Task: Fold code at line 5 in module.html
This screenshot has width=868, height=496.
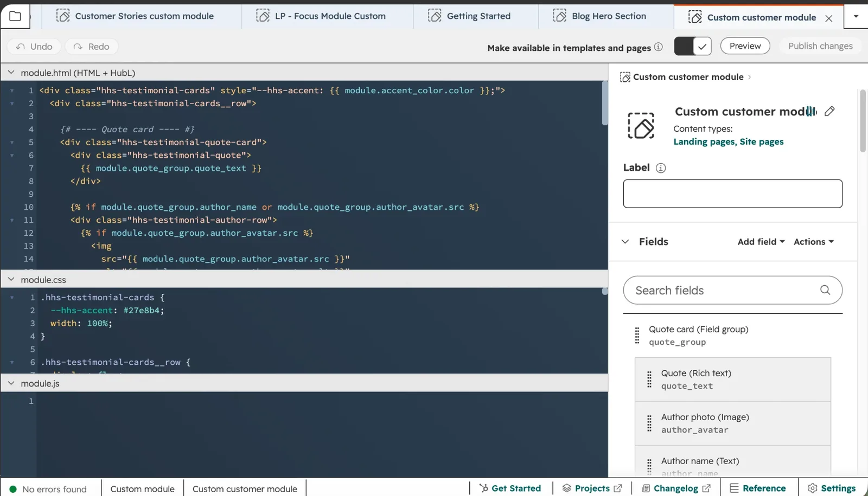Action: [12, 143]
